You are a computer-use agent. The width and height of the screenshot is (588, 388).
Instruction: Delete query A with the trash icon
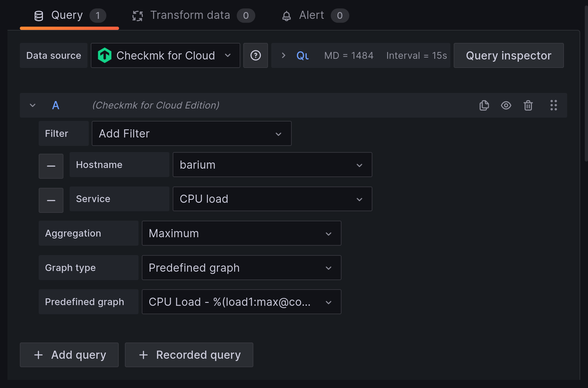528,105
